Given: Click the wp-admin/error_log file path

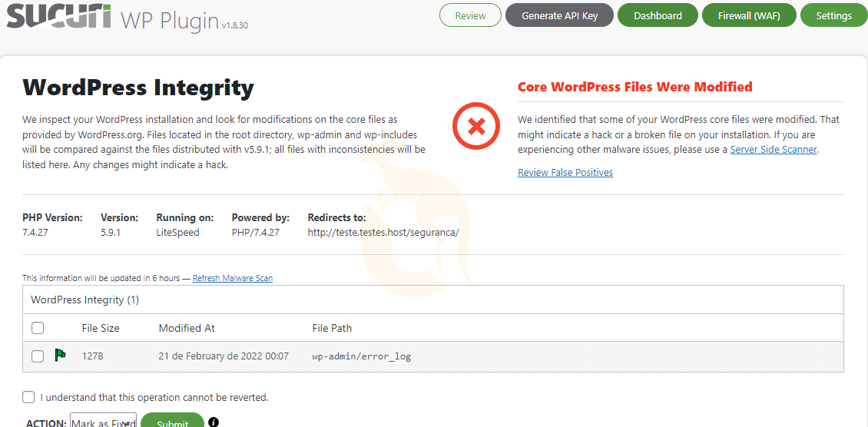Looking at the screenshot, I should tap(362, 357).
